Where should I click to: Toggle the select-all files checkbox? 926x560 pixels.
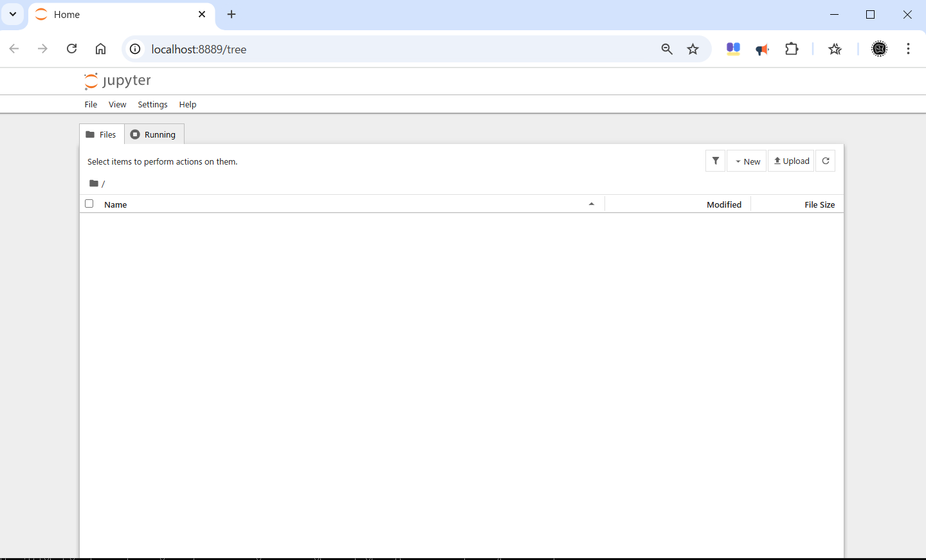(x=89, y=203)
